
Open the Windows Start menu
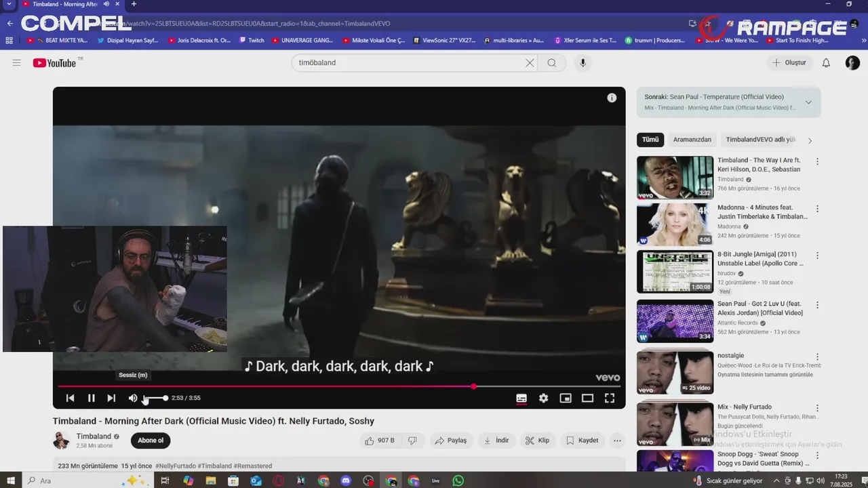[12, 481]
